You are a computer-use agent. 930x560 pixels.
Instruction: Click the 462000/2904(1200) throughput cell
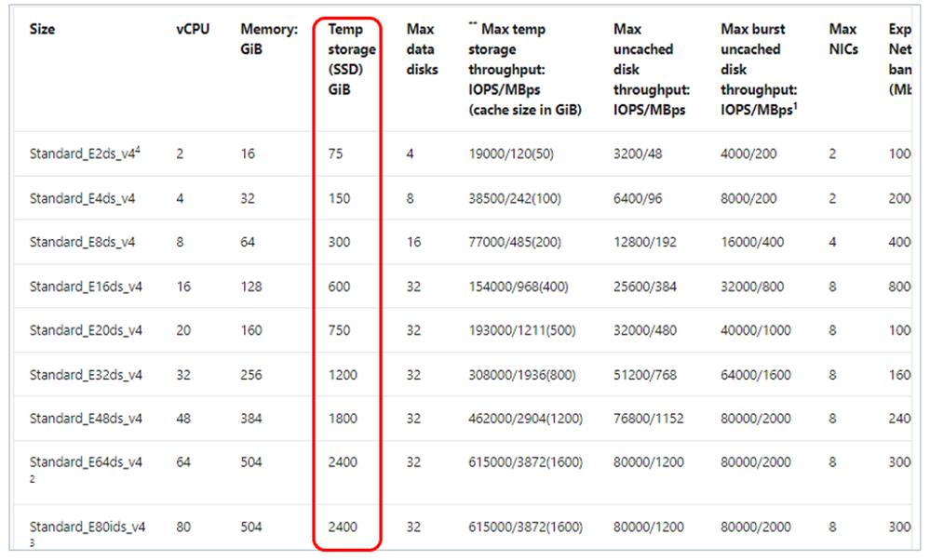pos(525,419)
